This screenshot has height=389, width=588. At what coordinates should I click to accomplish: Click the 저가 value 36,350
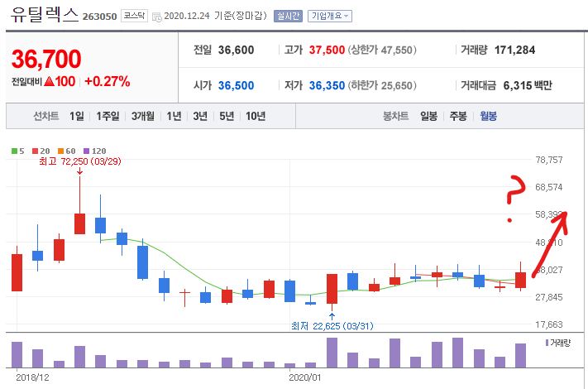[327, 85]
